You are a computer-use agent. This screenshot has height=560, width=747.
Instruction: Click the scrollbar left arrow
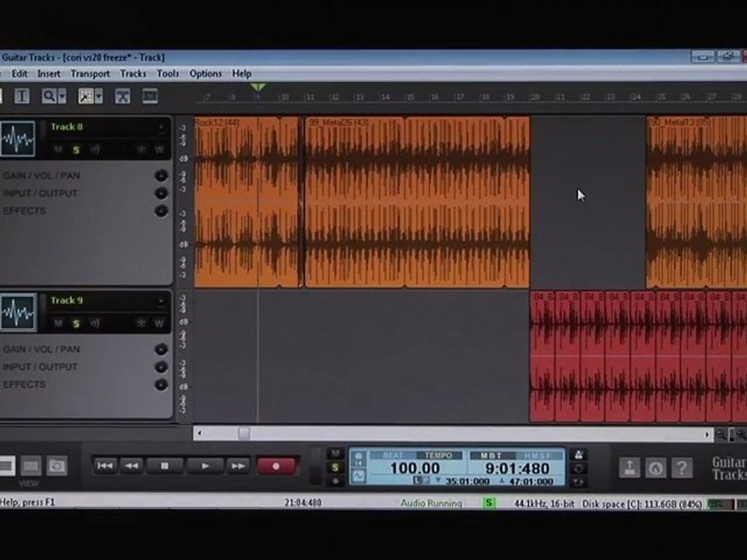(200, 433)
